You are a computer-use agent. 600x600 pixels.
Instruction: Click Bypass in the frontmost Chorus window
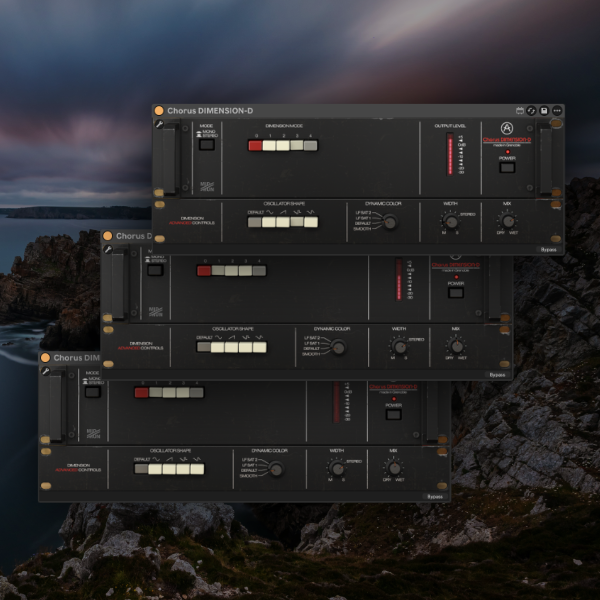coord(548,249)
